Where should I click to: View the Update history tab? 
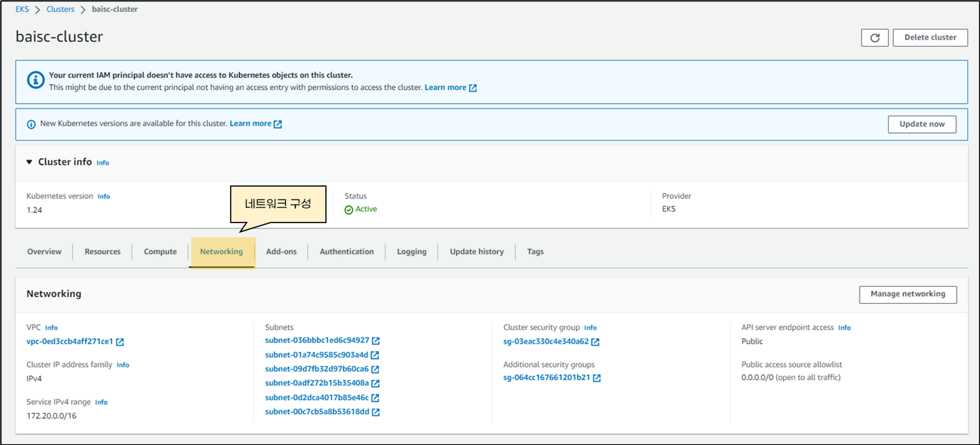click(x=477, y=251)
